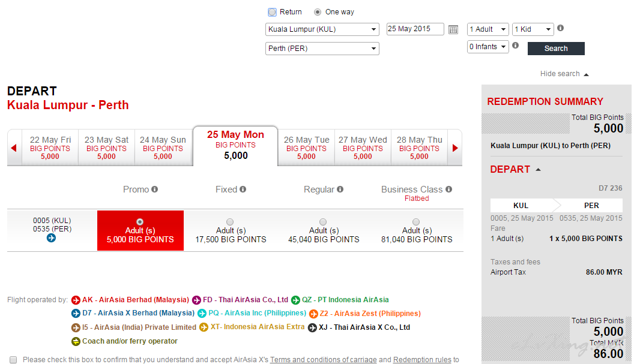Viewport: 634px width, 364px height.
Task: Select Fixed 17,500 BIG POINTS fare
Action: pos(230,222)
